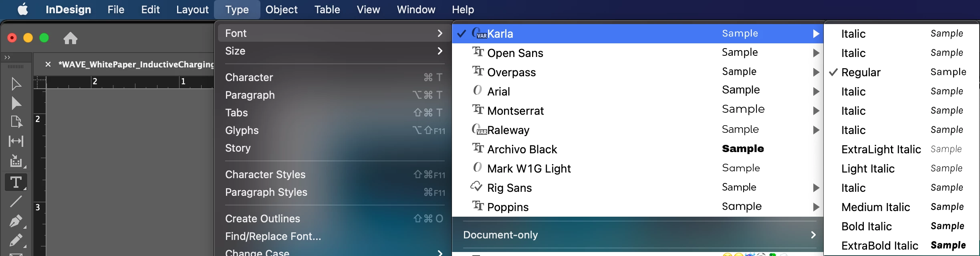980x256 pixels.
Task: Switch to the WAVE_WhitePaper_InductiveCharging tab
Action: [136, 64]
